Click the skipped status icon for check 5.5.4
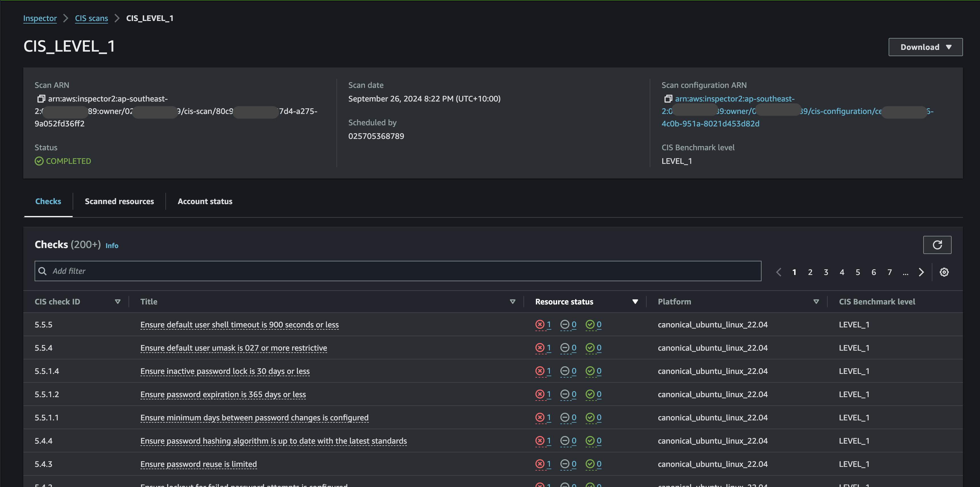 click(x=565, y=348)
